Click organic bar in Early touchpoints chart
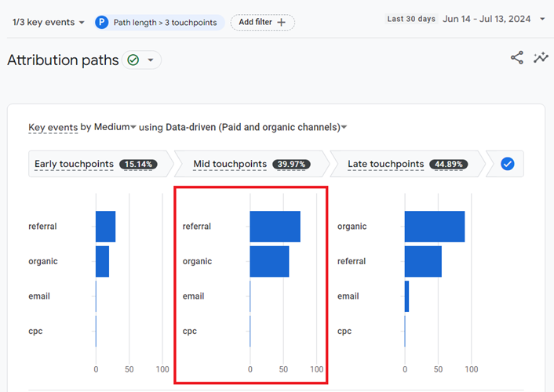Image resolution: width=554 pixels, height=392 pixels. click(x=103, y=261)
